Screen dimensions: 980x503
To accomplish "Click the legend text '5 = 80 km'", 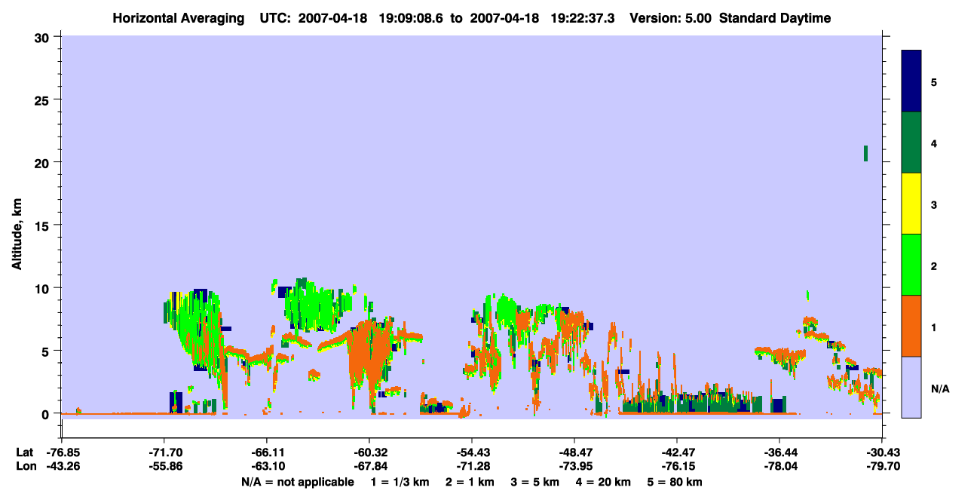I will point(675,482).
